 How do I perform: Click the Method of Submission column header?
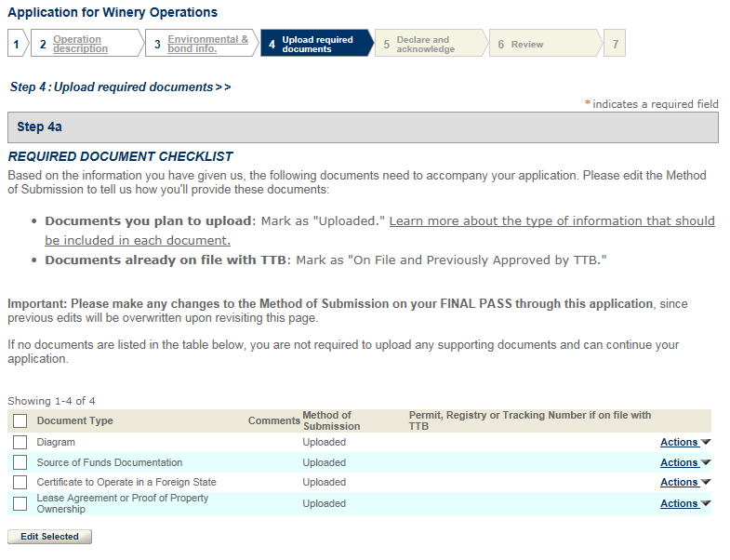[330, 420]
